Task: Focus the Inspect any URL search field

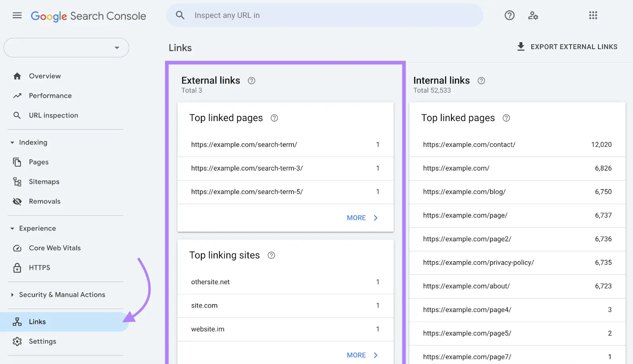Action: (x=324, y=15)
